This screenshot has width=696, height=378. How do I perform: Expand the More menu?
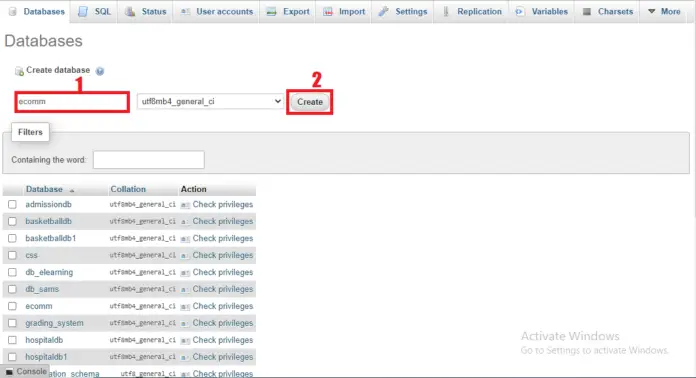[x=664, y=12]
